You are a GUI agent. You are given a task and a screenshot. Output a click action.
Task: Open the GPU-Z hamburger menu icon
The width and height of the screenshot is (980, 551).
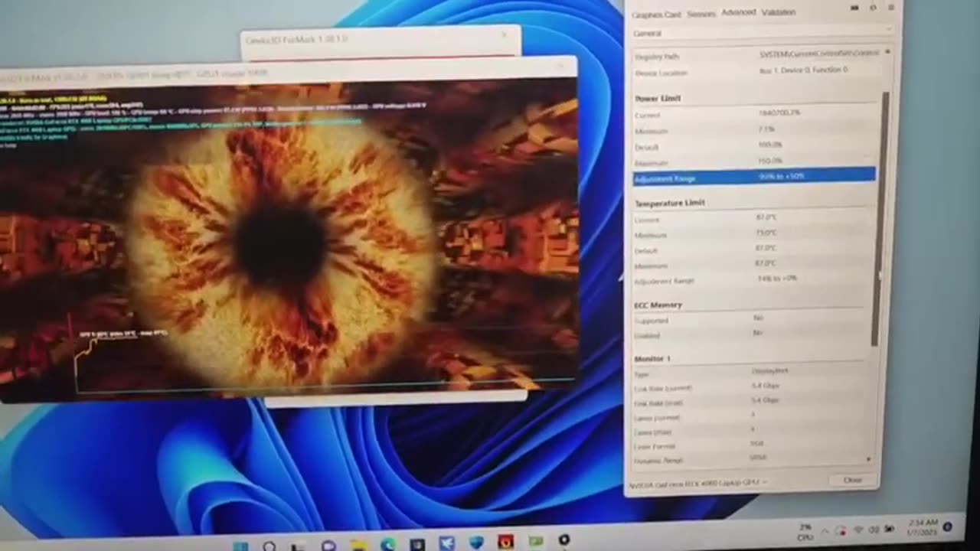click(890, 8)
